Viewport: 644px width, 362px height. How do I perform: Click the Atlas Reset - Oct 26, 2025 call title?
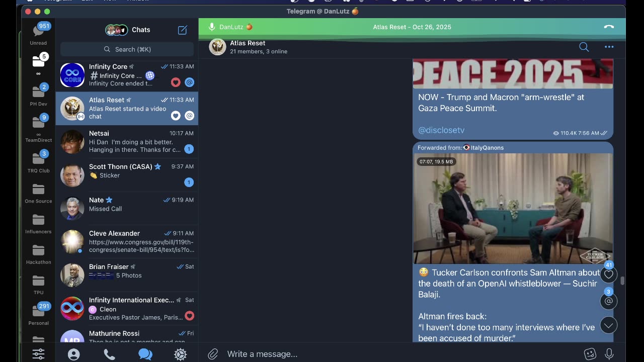pyautogui.click(x=412, y=27)
